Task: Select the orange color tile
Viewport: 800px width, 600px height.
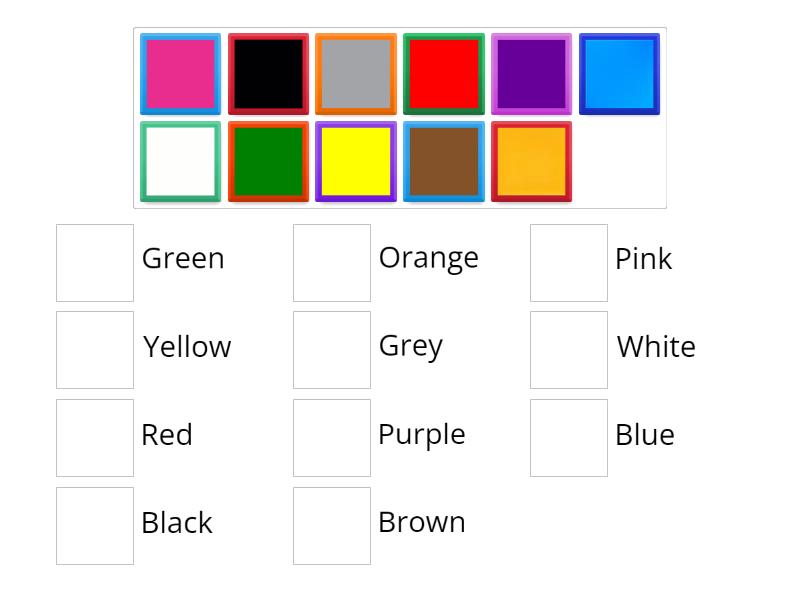Action: pos(532,162)
